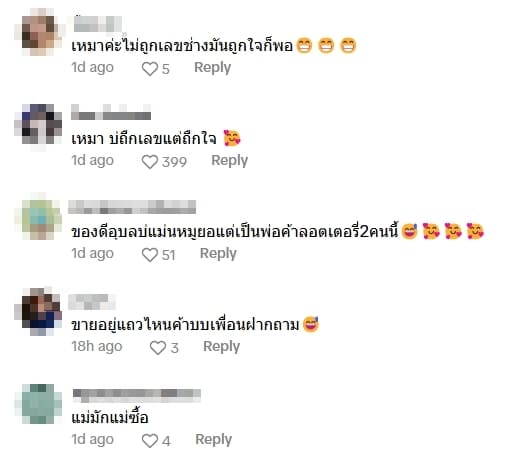Reply to the comment with 51 likes
The image size is (510, 463).
(x=218, y=254)
